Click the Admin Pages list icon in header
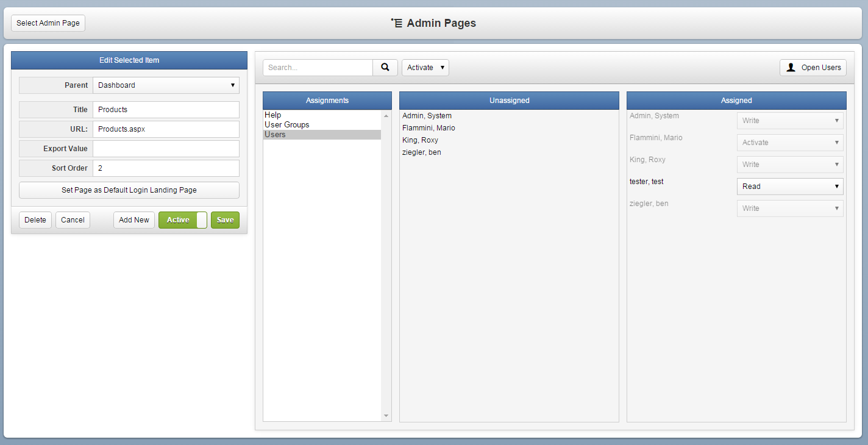 click(397, 23)
